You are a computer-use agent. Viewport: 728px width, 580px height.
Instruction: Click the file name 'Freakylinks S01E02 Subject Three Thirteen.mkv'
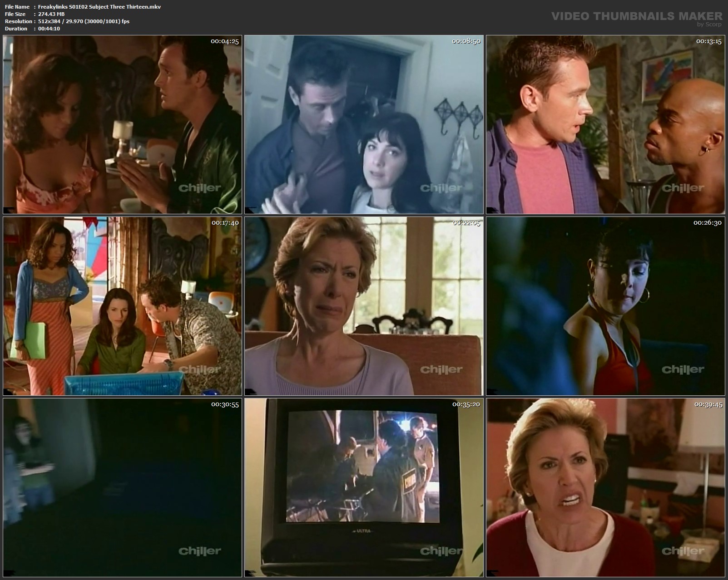99,7
